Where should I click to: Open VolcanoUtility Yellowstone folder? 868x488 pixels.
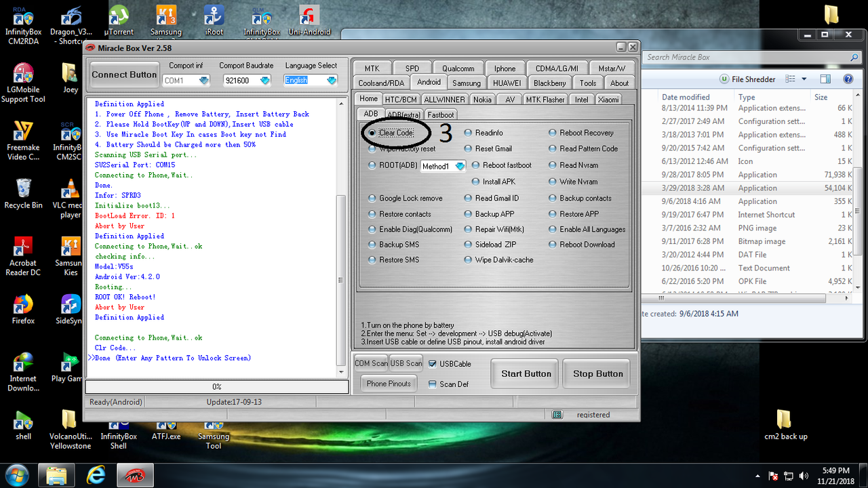pyautogui.click(x=70, y=430)
